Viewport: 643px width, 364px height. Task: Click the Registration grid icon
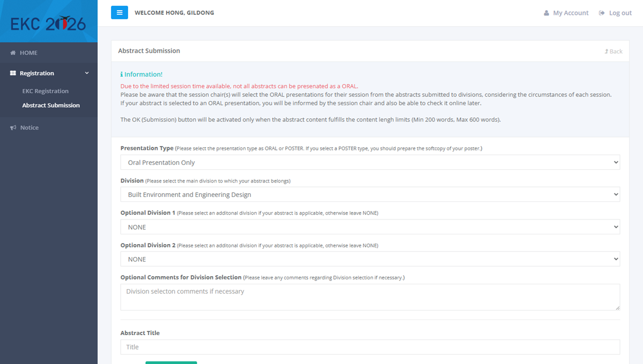13,73
